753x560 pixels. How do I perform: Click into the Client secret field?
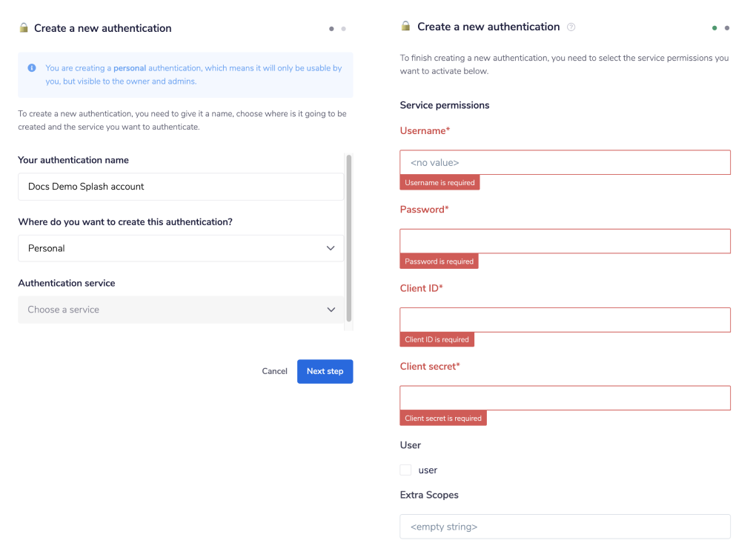point(565,398)
